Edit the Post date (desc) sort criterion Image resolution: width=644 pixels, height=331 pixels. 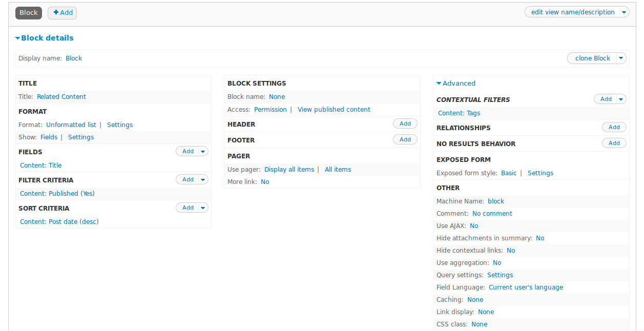tap(59, 221)
